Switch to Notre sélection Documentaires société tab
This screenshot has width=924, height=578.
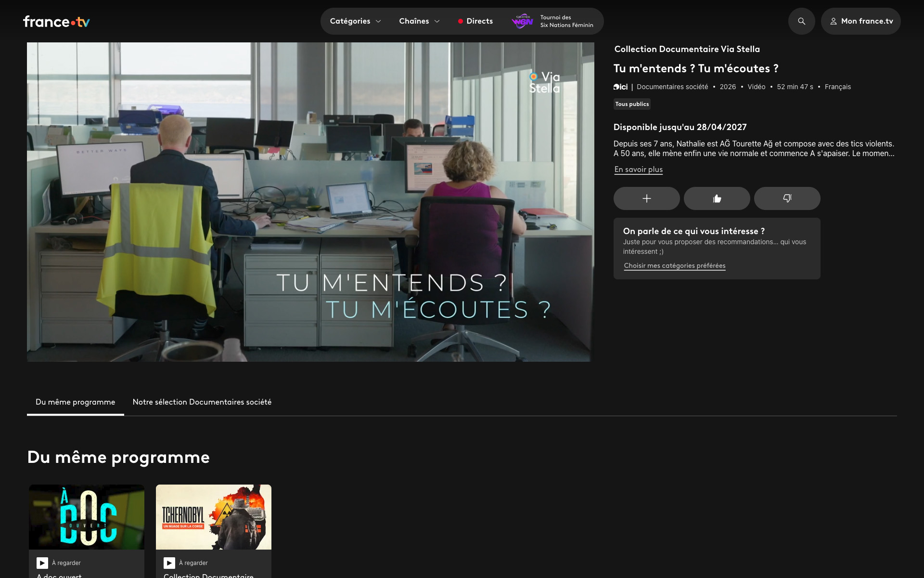point(202,402)
